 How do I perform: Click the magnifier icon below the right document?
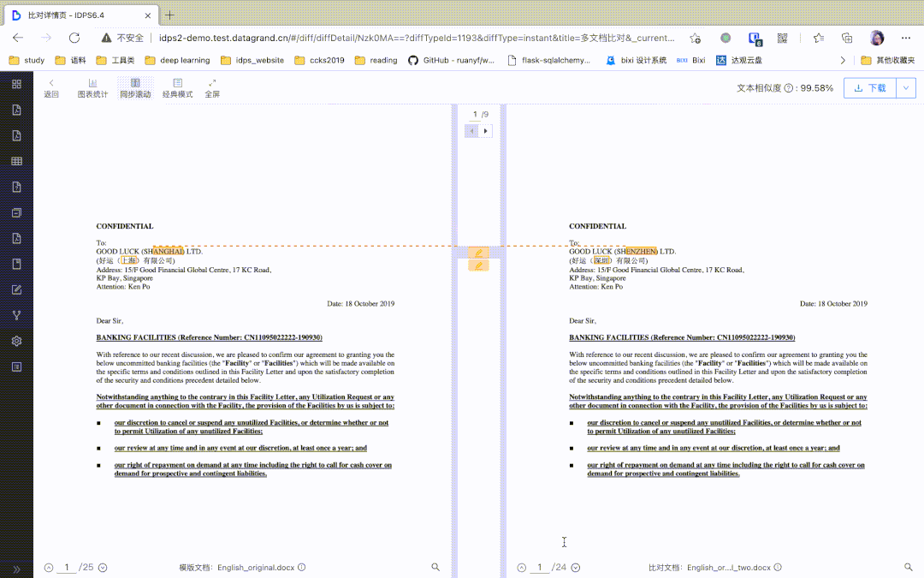click(909, 567)
